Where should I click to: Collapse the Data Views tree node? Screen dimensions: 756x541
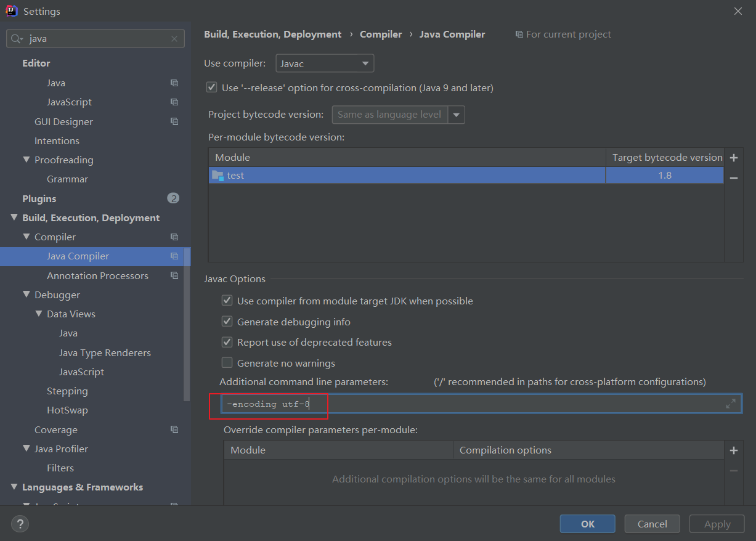click(x=39, y=314)
